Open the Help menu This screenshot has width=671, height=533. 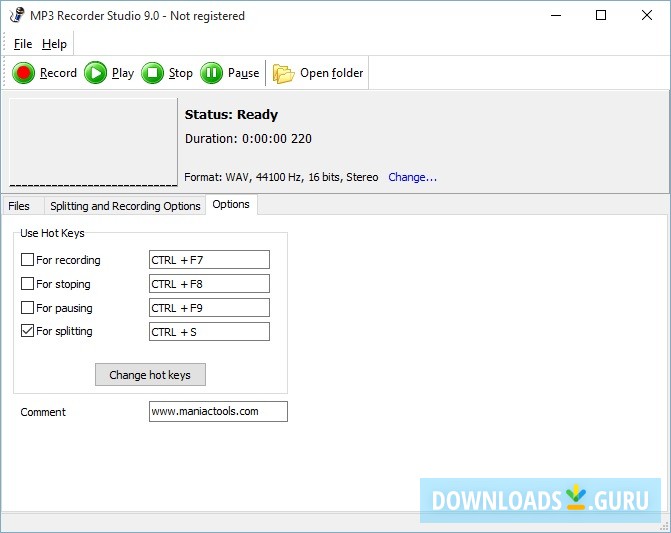pyautogui.click(x=54, y=44)
